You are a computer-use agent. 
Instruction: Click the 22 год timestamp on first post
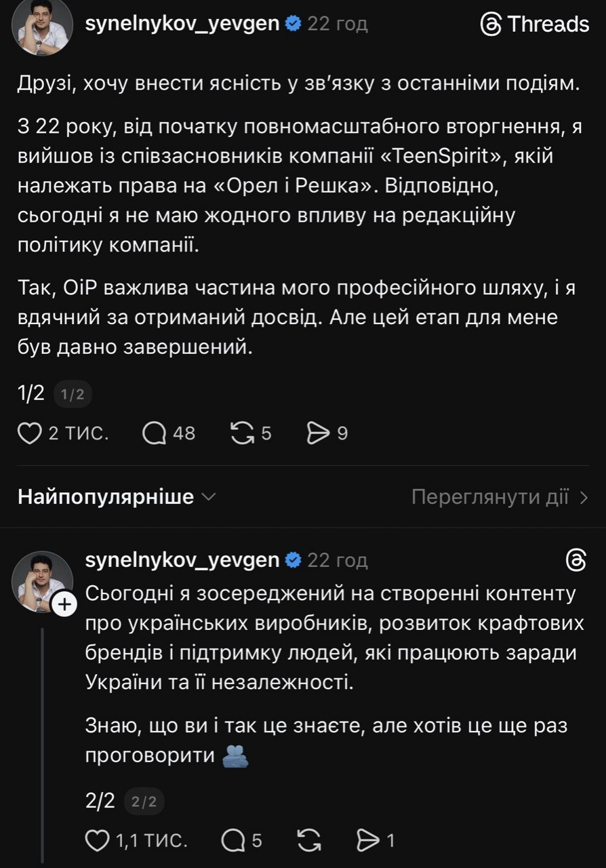pyautogui.click(x=338, y=24)
